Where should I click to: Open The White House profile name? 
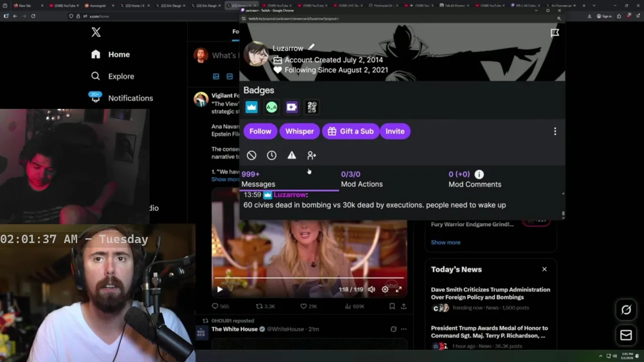[x=234, y=329]
